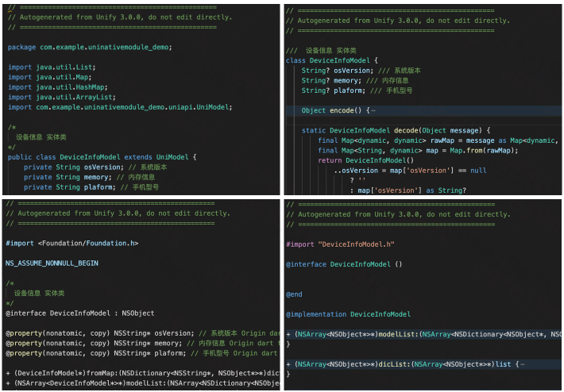Click the @property line for "NSString* plaform;"
The image size is (564, 392).
tap(95, 354)
